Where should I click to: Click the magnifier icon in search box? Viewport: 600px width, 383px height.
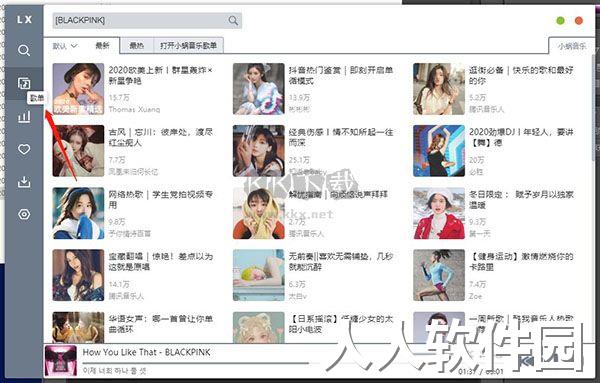(233, 20)
